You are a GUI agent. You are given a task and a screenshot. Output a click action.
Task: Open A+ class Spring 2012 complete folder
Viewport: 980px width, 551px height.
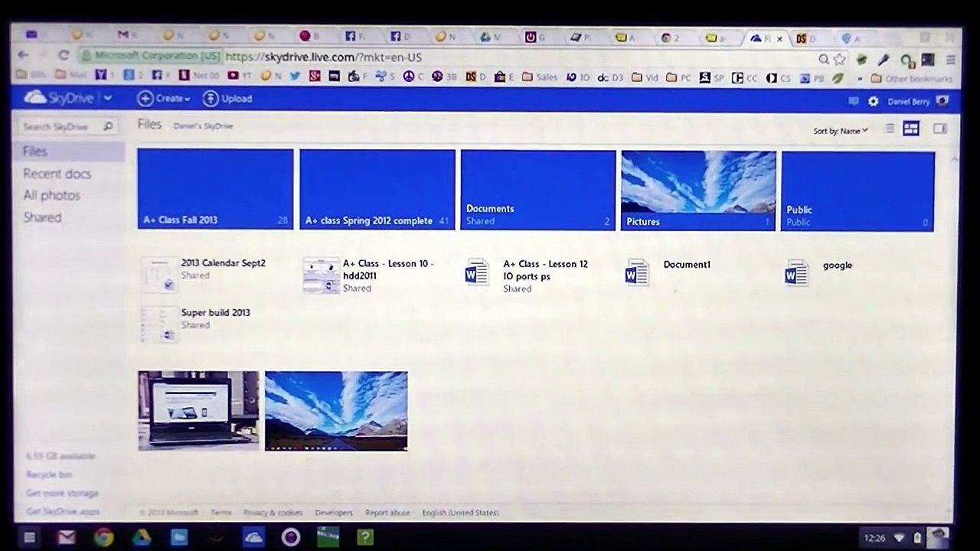[x=377, y=189]
